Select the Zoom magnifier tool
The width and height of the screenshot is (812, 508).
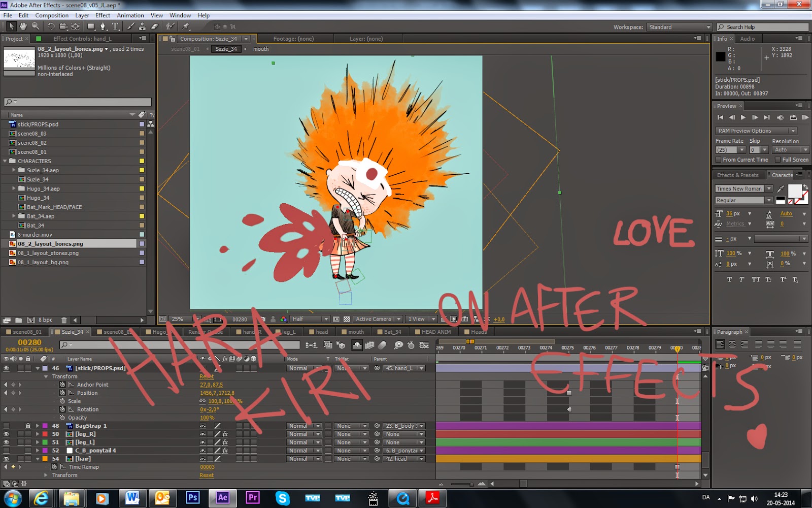[36, 26]
